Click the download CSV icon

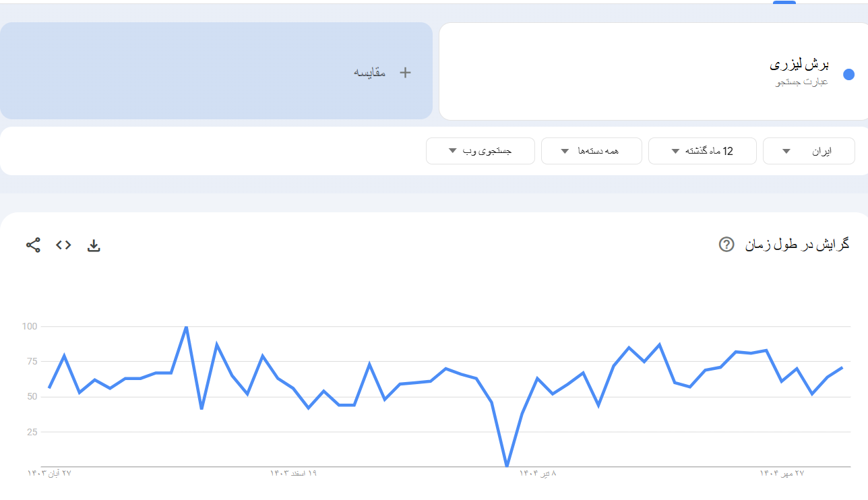[x=94, y=245]
